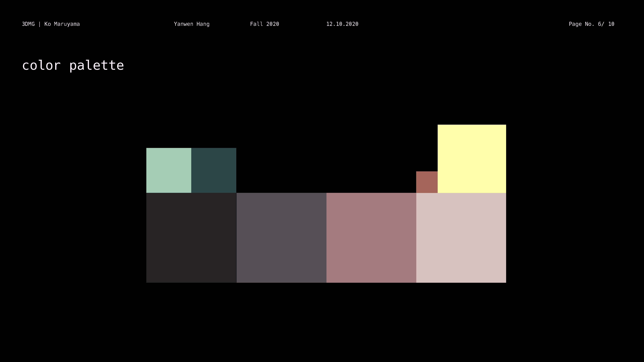The image size is (644, 362).
Task: Click the 'Page No. 6/ 10' label
Action: coord(591,24)
